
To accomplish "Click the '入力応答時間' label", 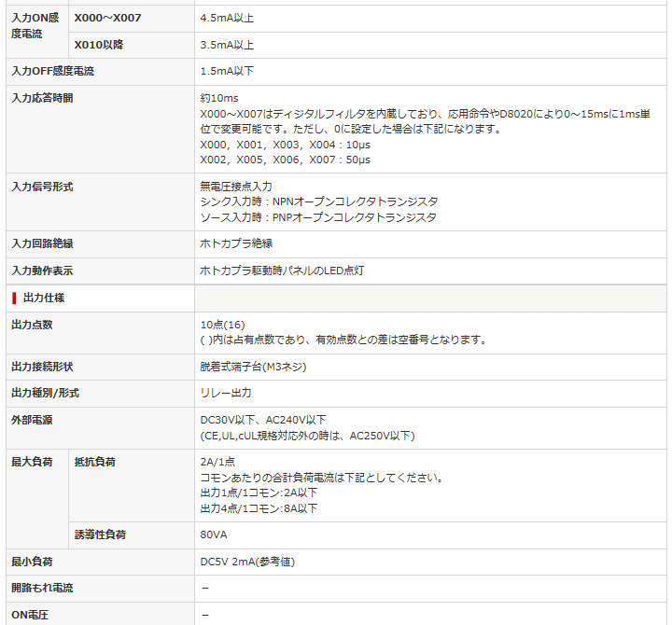I will (42, 98).
